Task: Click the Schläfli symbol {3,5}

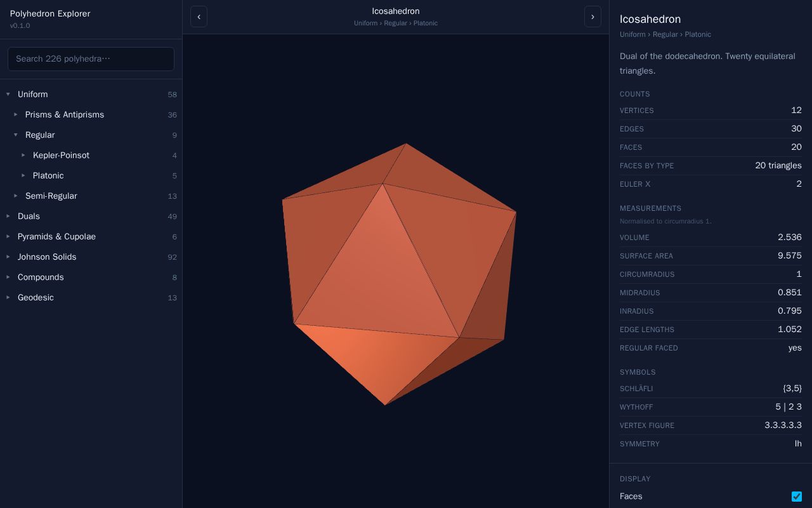Action: [792, 389]
